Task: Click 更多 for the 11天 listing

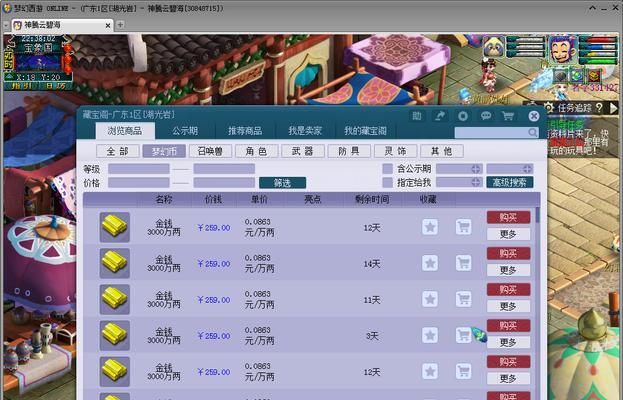Action: pyautogui.click(x=509, y=306)
